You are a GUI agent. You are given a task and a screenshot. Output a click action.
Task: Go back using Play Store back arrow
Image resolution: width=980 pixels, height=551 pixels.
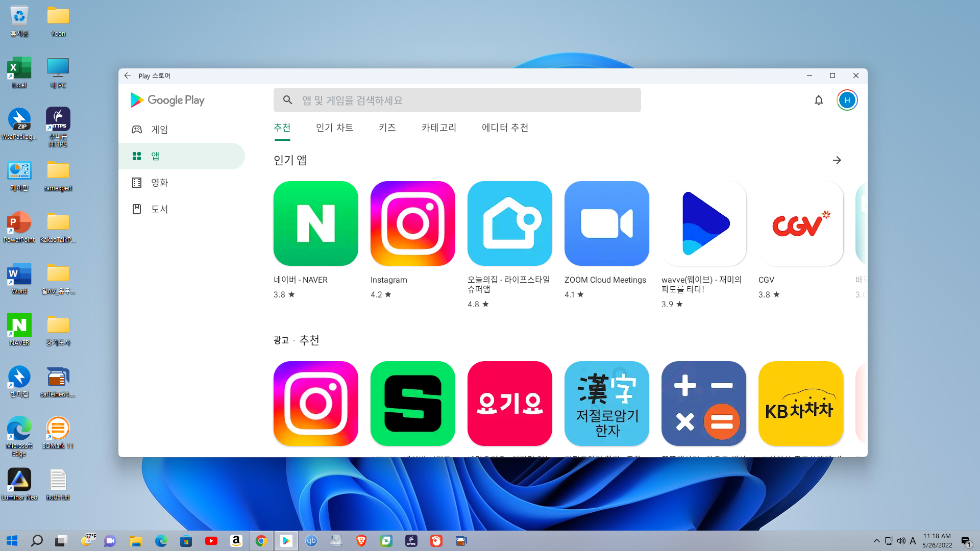pos(128,76)
